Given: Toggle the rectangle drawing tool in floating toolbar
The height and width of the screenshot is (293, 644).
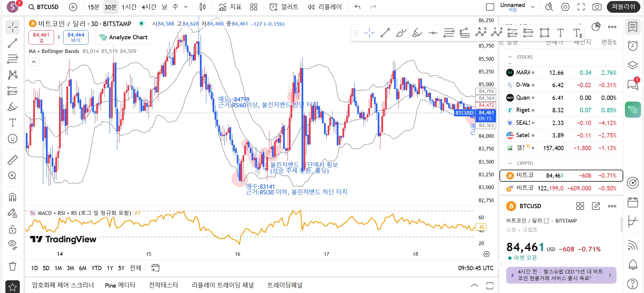Looking at the screenshot, I should click(544, 33).
